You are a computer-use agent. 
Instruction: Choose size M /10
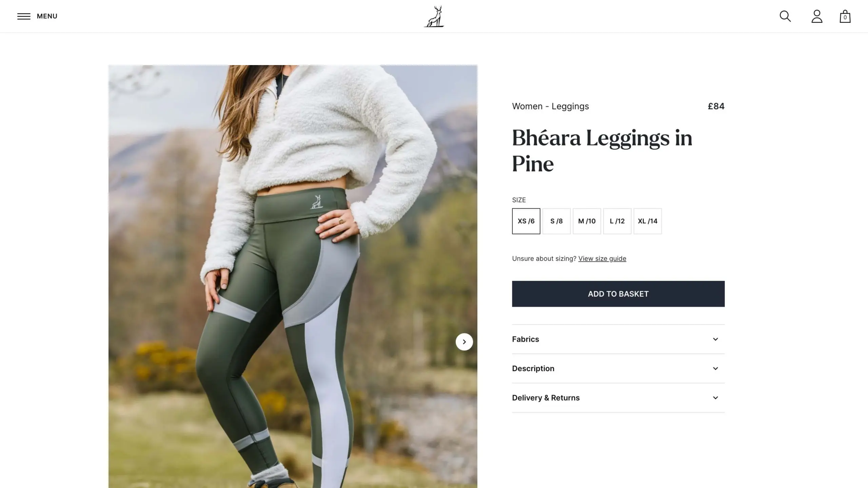click(x=587, y=221)
